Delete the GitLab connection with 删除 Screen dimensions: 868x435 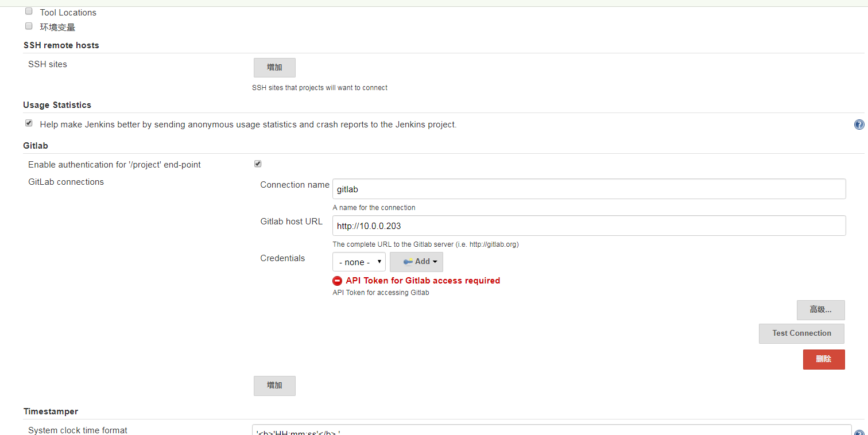click(823, 359)
